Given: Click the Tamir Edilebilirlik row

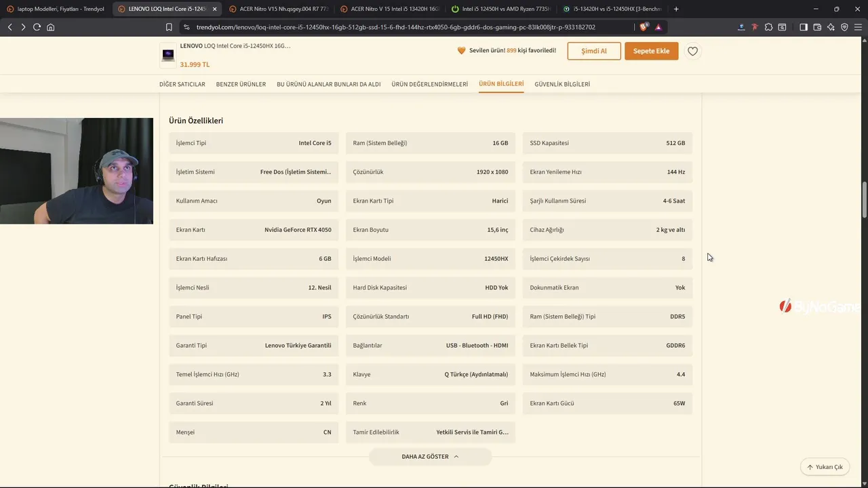Looking at the screenshot, I should [x=431, y=432].
